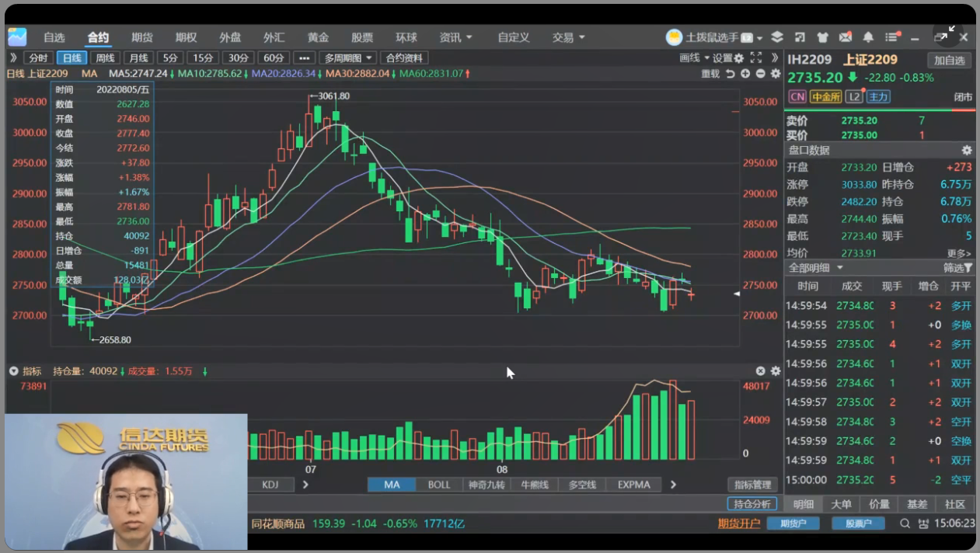
Task: Open the stacked layers icon in title bar
Action: 777,37
